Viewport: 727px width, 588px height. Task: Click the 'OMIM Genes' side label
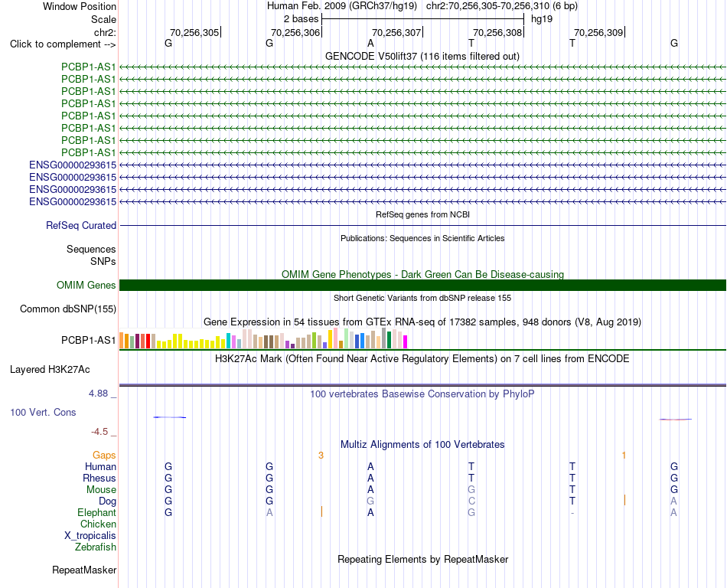(x=86, y=285)
